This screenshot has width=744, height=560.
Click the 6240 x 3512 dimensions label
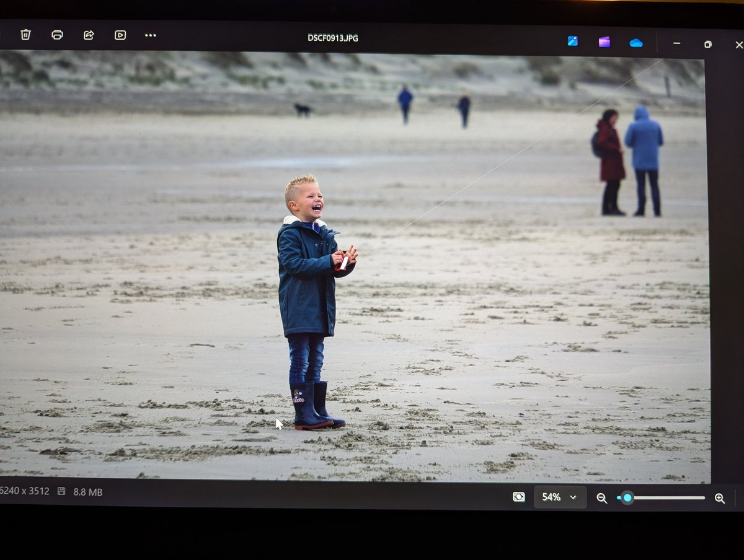[x=24, y=491]
